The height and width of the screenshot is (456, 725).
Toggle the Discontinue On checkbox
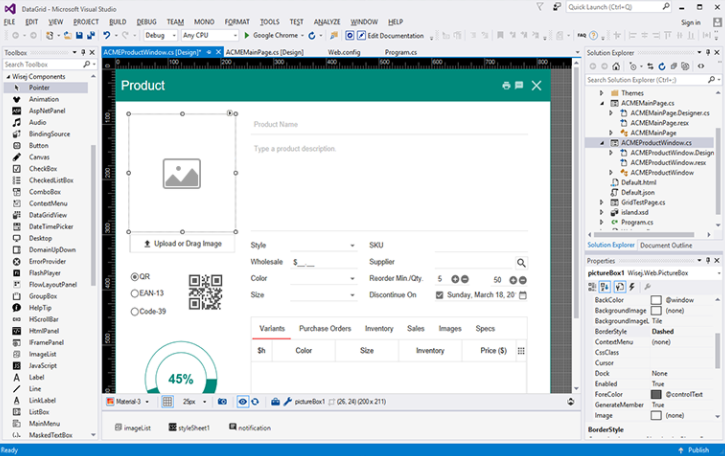pyautogui.click(x=439, y=295)
